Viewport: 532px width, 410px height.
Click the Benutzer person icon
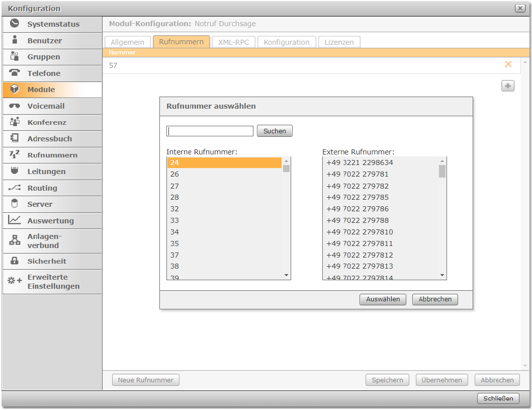click(15, 40)
